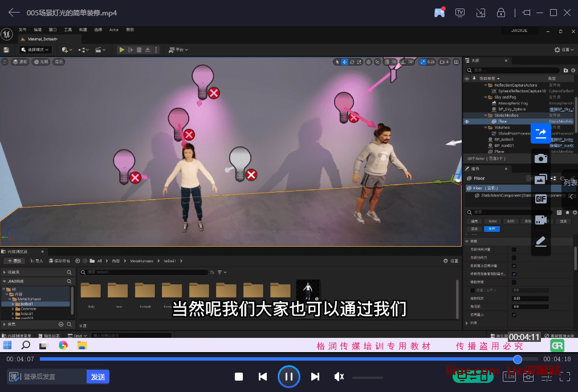Click the back arrow beside the video title
This screenshot has width=578, height=392.
pyautogui.click(x=14, y=13)
